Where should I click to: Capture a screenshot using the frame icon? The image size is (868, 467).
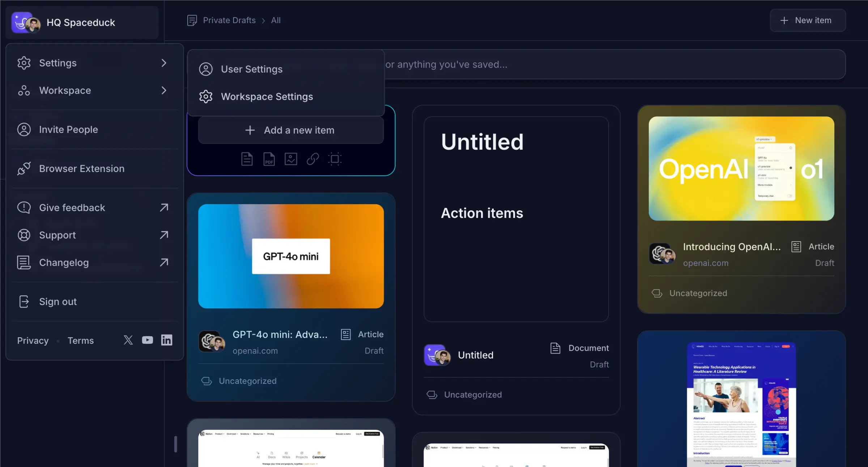(x=335, y=159)
